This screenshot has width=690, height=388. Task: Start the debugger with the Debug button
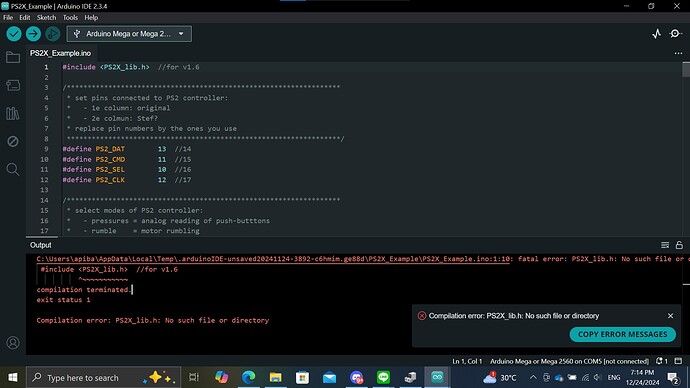[52, 34]
